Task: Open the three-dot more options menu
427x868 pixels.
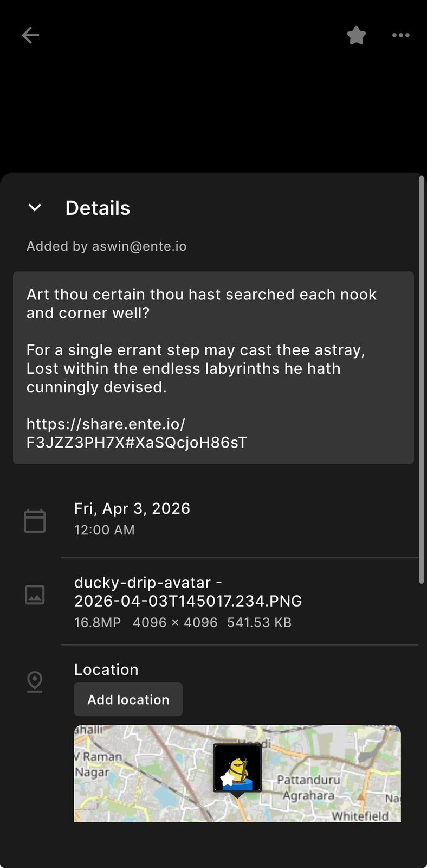Action: pyautogui.click(x=401, y=35)
